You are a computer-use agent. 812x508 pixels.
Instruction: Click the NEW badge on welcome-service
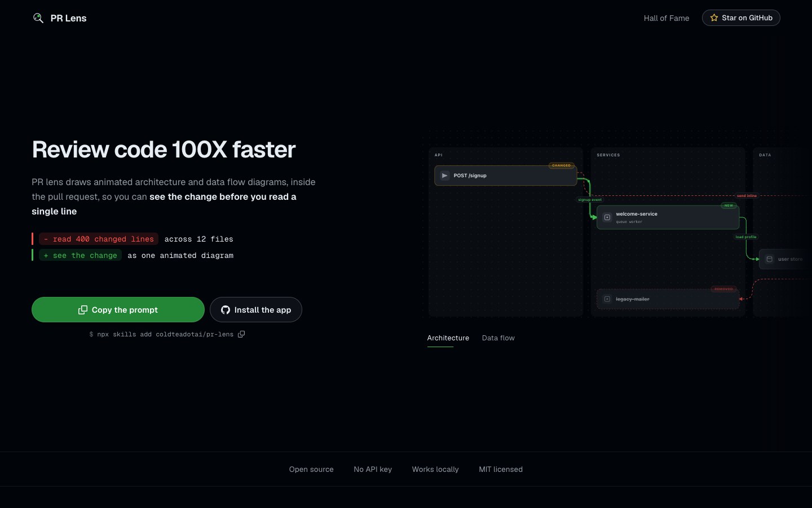click(x=729, y=205)
